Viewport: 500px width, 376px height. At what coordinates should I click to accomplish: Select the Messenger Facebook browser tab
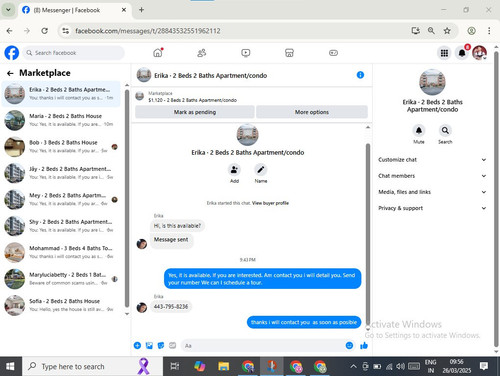pyautogui.click(x=74, y=10)
